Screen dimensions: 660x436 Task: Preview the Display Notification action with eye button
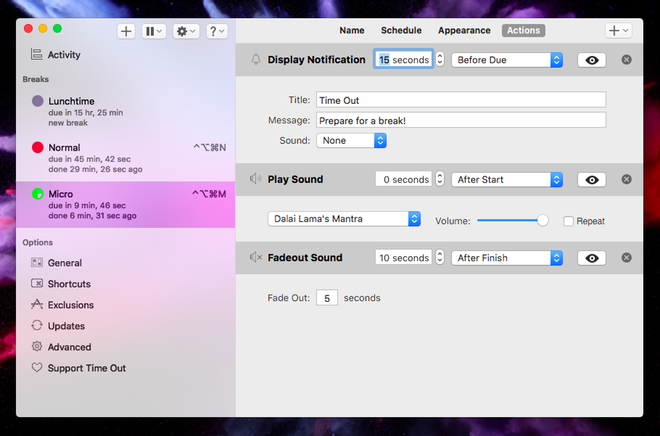tap(592, 60)
